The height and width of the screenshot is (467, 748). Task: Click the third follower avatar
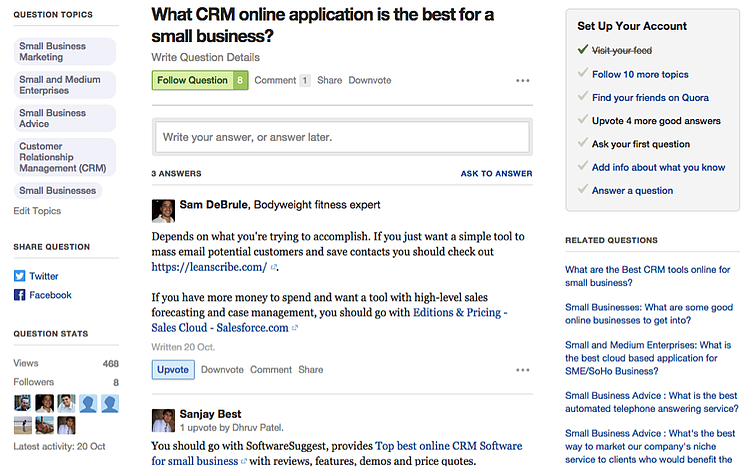(x=66, y=404)
